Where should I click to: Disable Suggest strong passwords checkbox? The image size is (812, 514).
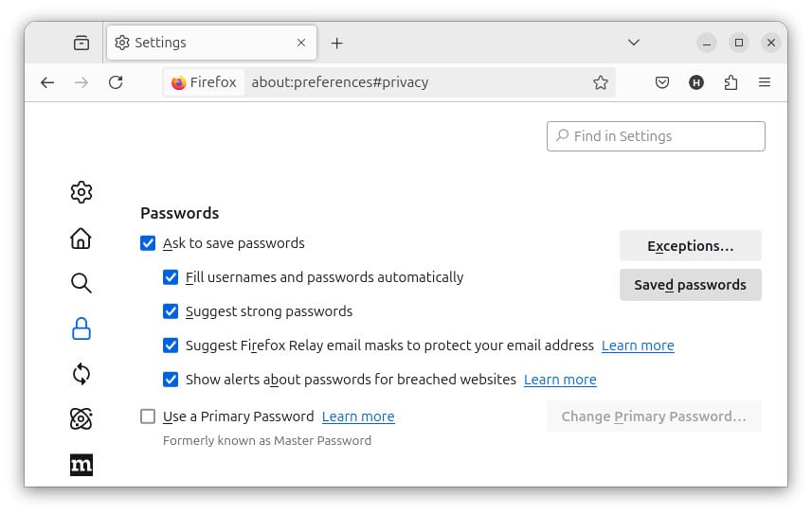(x=171, y=311)
